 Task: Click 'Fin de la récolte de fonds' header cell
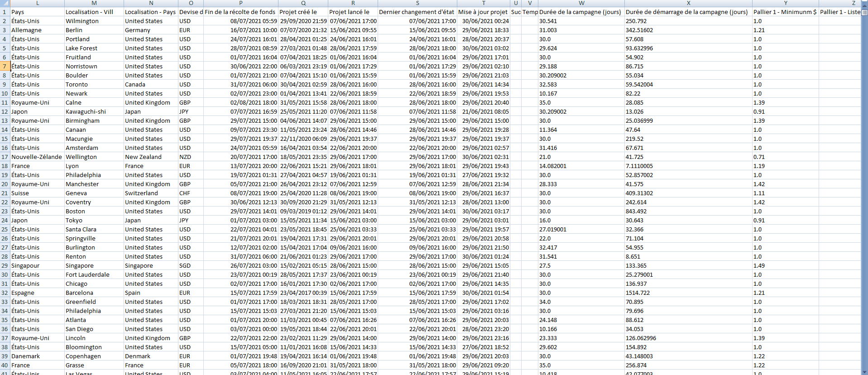point(241,12)
